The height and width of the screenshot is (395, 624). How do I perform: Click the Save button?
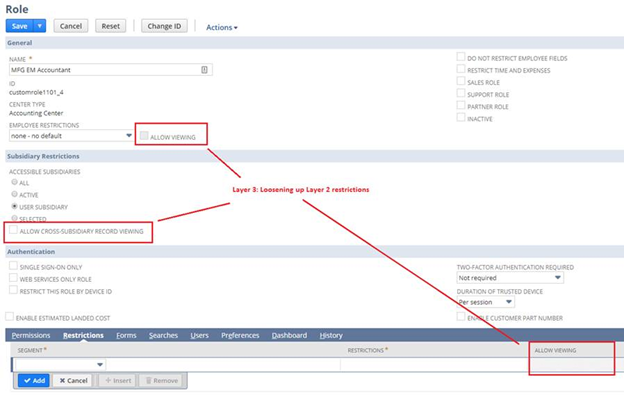pyautogui.click(x=20, y=26)
